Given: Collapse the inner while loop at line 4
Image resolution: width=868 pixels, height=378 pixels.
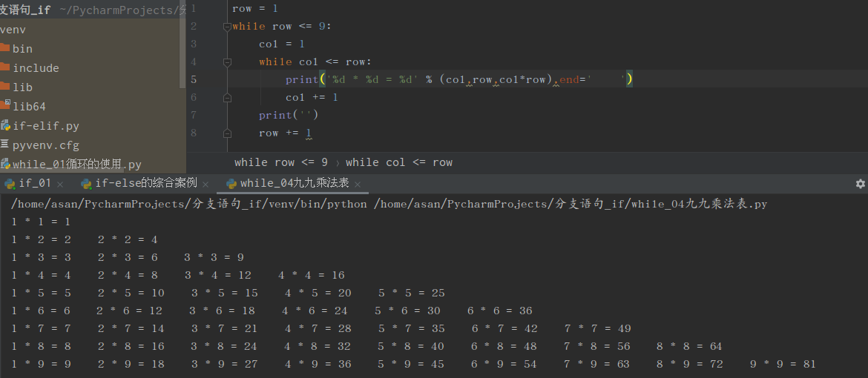Looking at the screenshot, I should point(227,62).
